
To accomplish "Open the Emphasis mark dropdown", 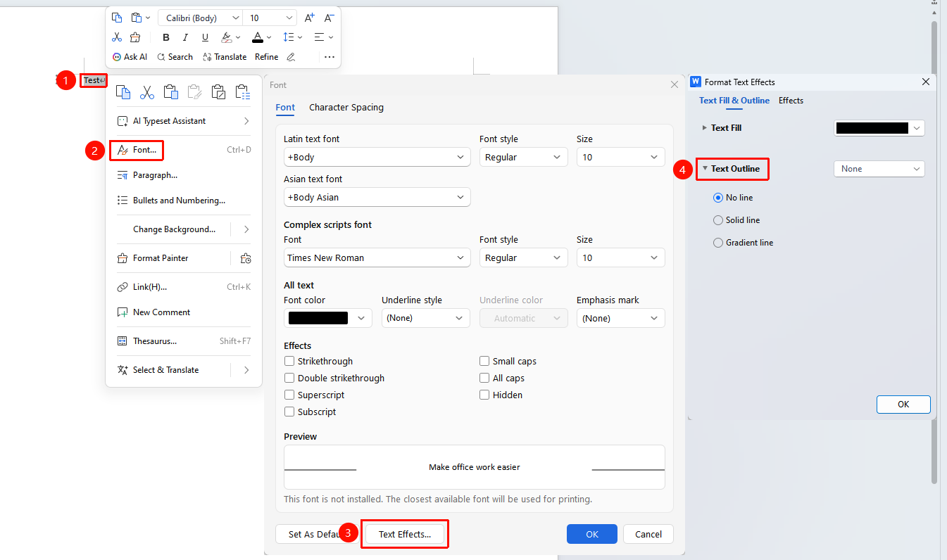I will pos(621,318).
